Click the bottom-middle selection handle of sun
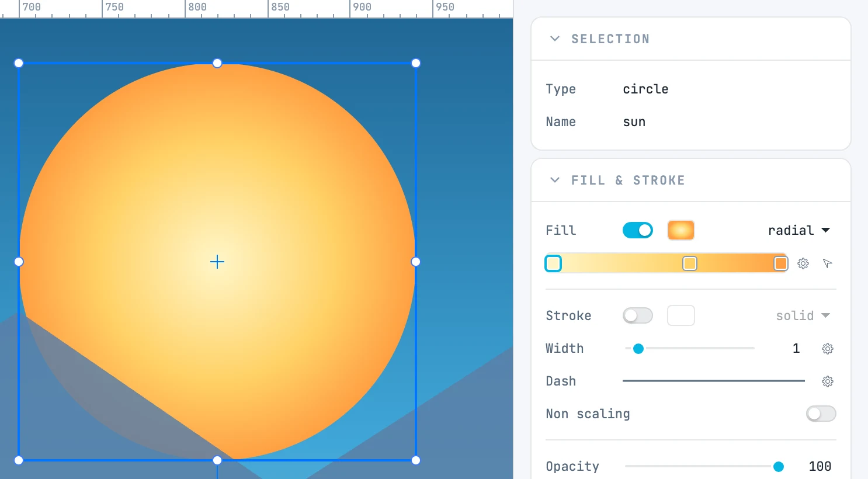The image size is (868, 479). (217, 460)
